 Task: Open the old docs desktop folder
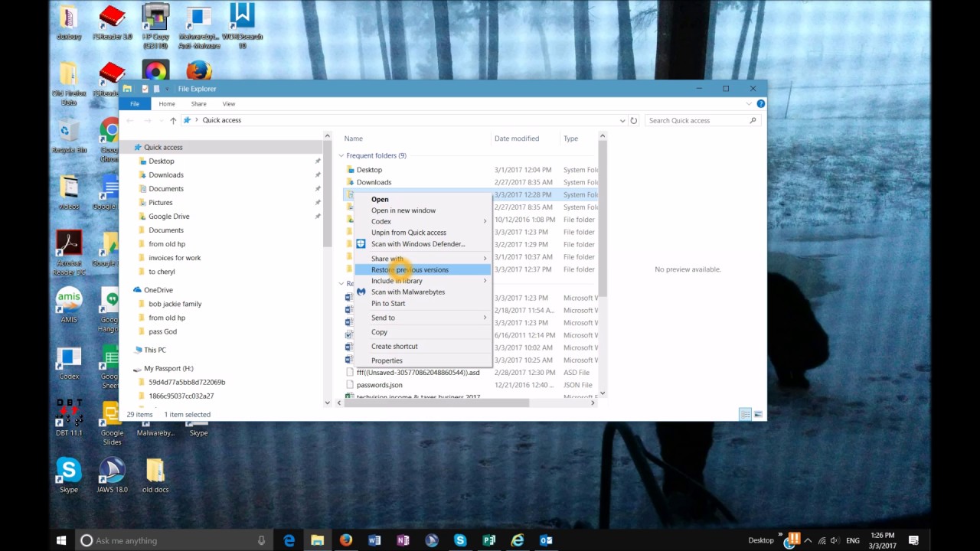coord(155,475)
